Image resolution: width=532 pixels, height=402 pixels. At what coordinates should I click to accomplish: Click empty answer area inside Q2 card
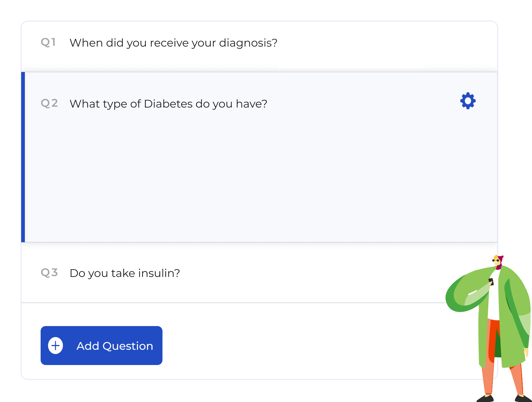(254, 175)
